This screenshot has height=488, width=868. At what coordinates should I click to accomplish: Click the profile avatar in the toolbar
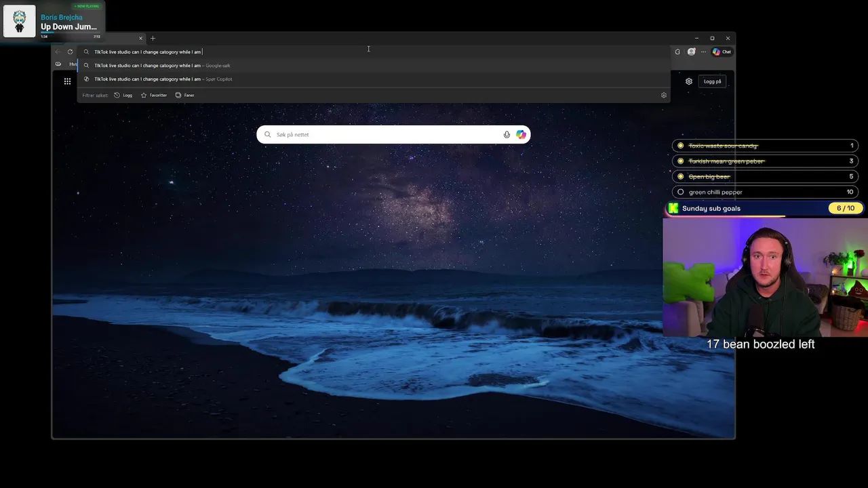(691, 52)
